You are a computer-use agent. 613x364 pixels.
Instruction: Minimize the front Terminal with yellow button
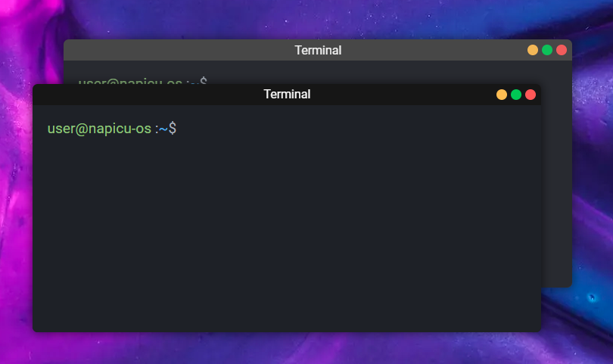(x=502, y=95)
